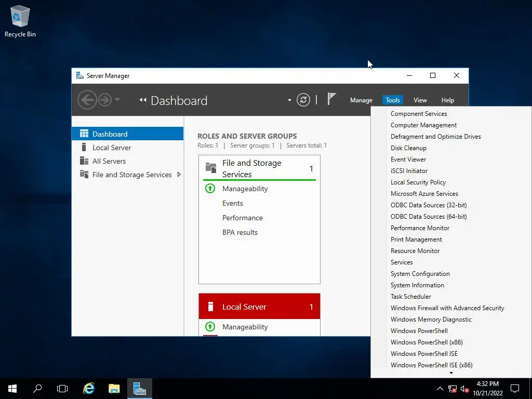The height and width of the screenshot is (399, 532).
Task: Click the Local Server sidebar icon
Action: (84, 147)
